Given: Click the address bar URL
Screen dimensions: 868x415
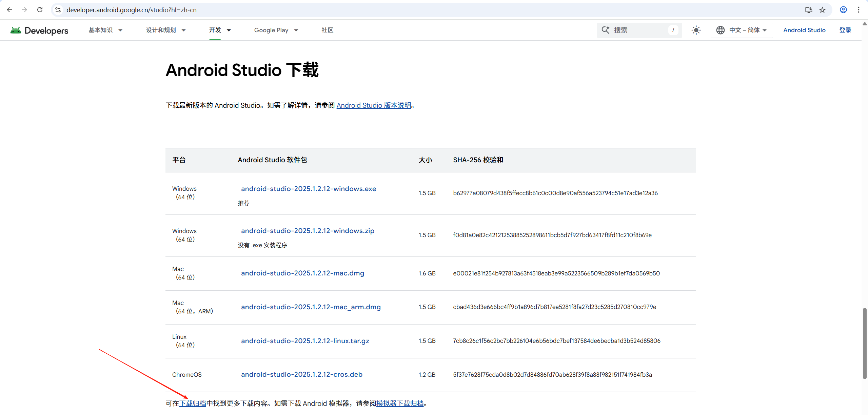Looking at the screenshot, I should 132,10.
